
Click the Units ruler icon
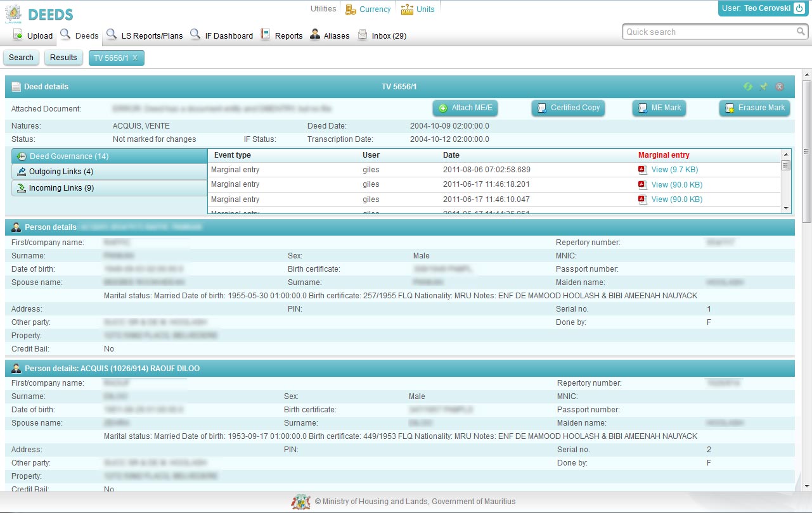407,9
